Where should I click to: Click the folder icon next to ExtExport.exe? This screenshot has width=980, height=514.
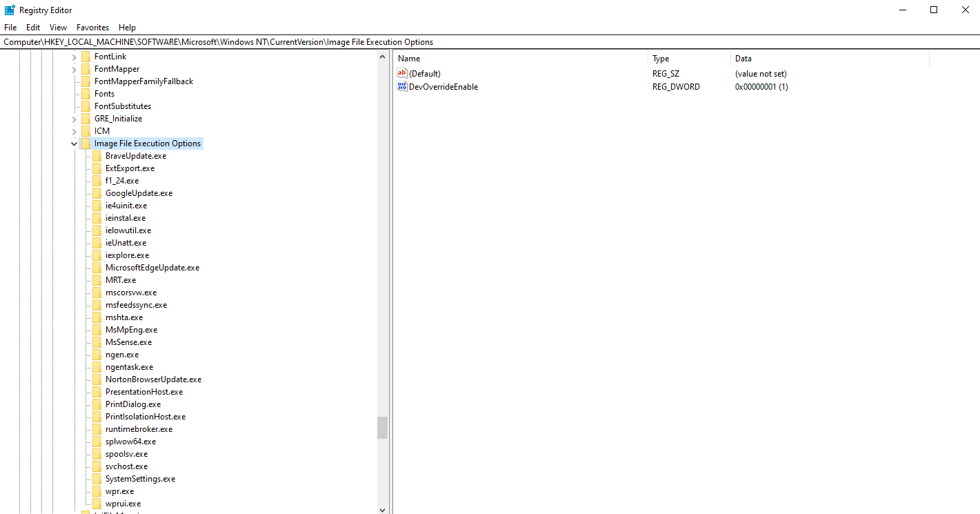[97, 168]
